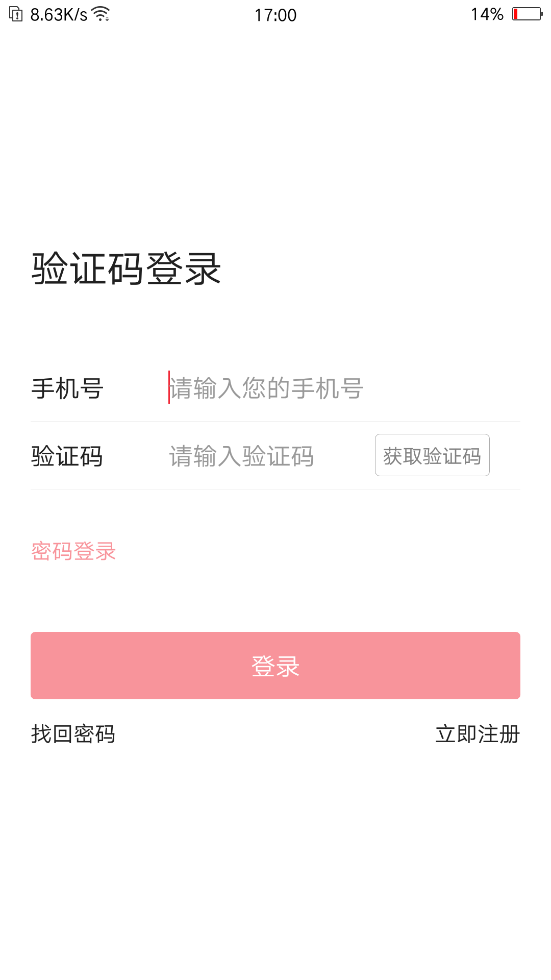Open the 立即注册 link
The height and width of the screenshot is (980, 551).
[477, 734]
